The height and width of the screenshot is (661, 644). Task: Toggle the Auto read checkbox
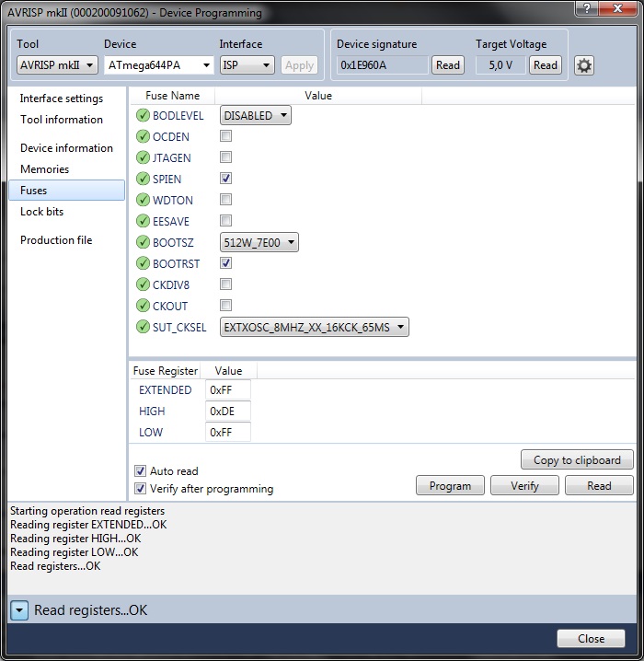coord(140,470)
